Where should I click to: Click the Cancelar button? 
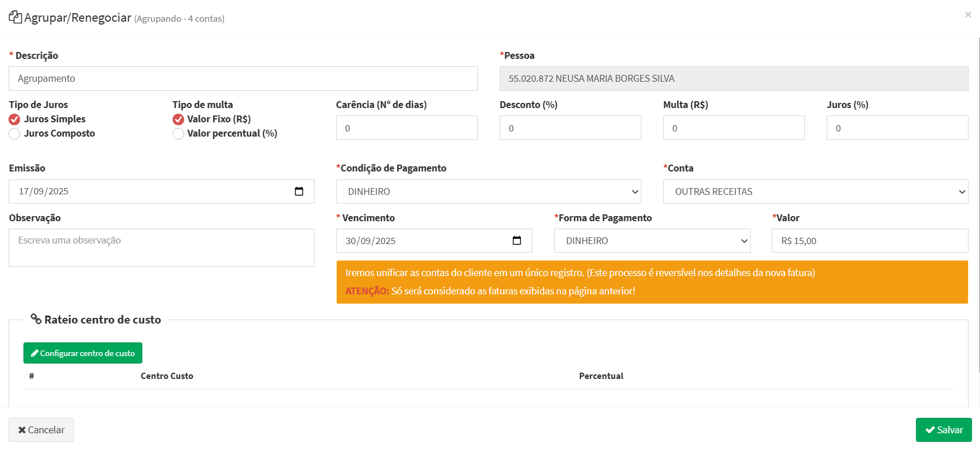(x=41, y=430)
